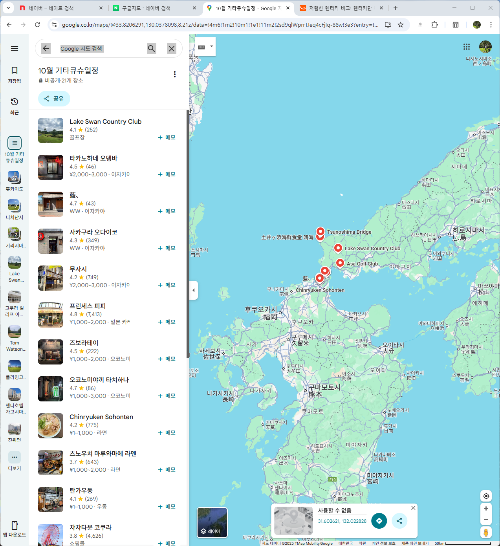
Task: Open the browser three-dot menu
Action: pyautogui.click(x=491, y=24)
